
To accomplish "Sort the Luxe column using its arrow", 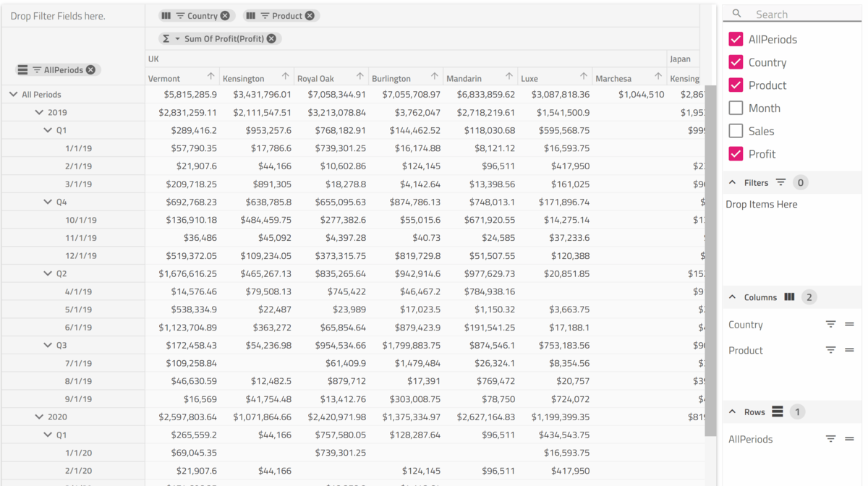I will click(x=583, y=77).
